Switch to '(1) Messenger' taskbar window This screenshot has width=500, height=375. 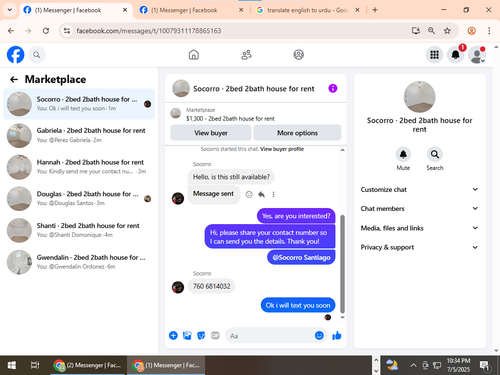click(166, 365)
